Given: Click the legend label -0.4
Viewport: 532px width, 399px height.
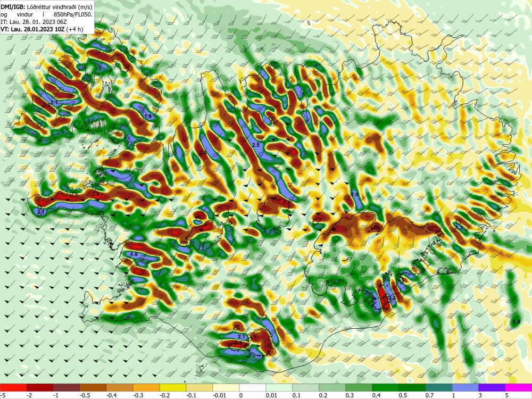Looking at the screenshot, I should coord(111,395).
